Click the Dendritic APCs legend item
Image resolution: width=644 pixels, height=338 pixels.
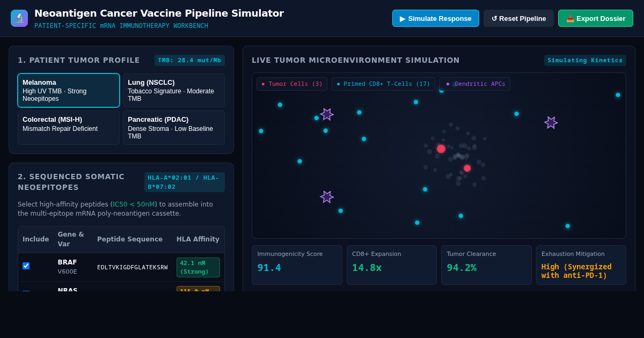pos(475,84)
